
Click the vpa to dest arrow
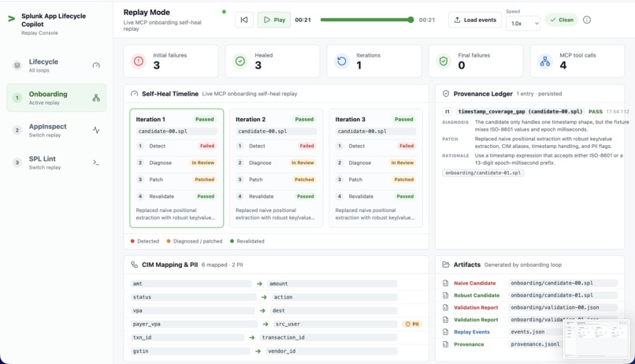[262, 310]
